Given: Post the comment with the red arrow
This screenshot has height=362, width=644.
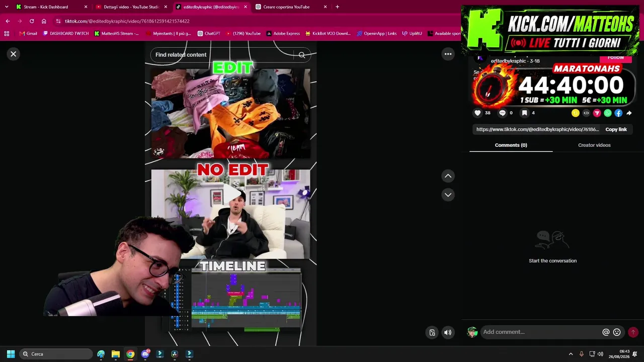Looking at the screenshot, I should coord(633,332).
